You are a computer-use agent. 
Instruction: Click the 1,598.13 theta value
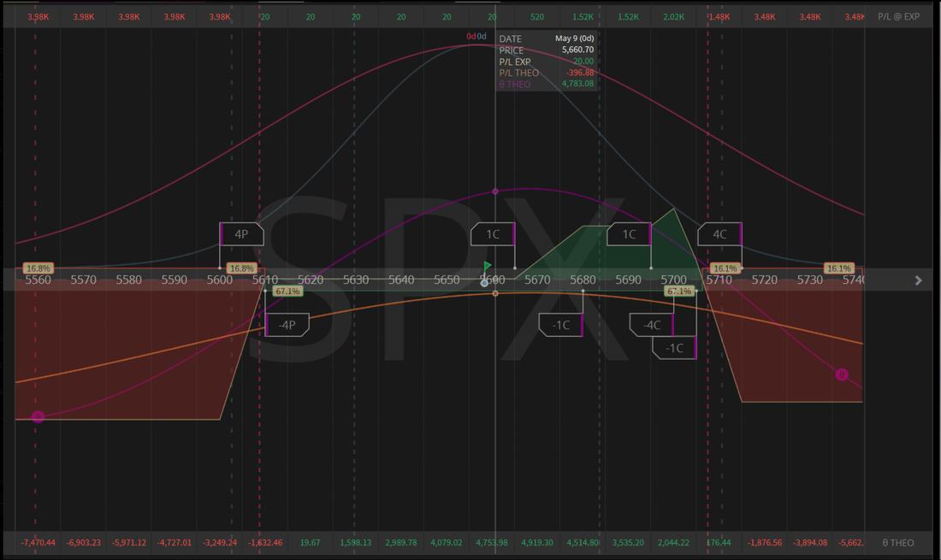(x=356, y=543)
